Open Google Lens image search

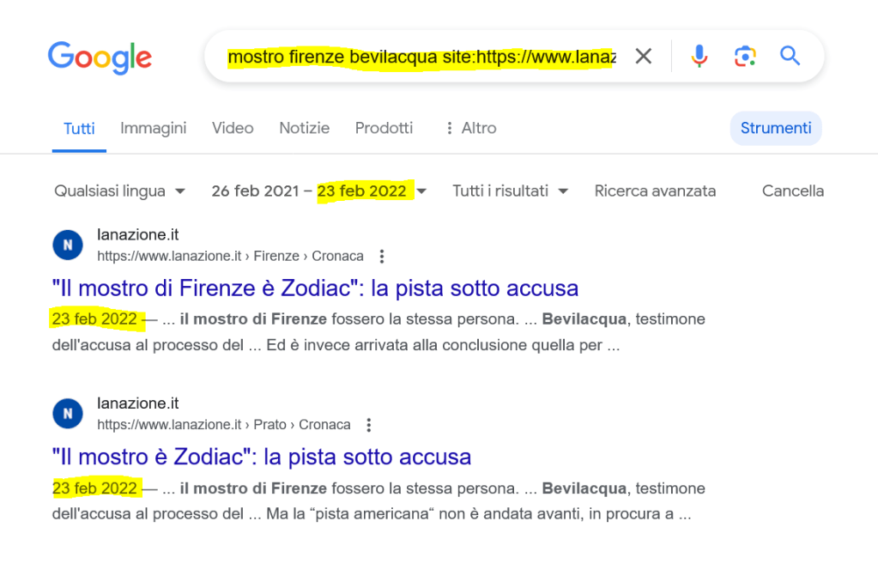tap(744, 57)
